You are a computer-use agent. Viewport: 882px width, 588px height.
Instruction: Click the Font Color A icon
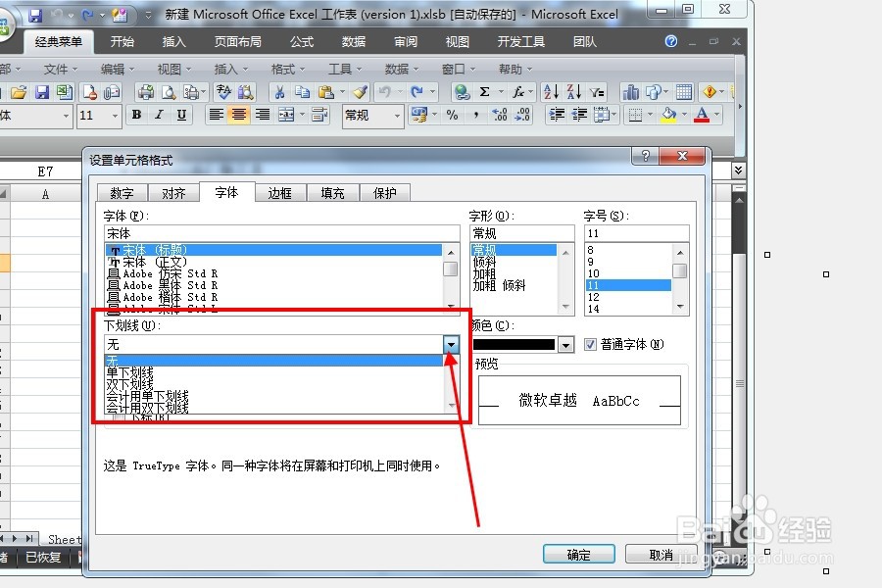702,115
